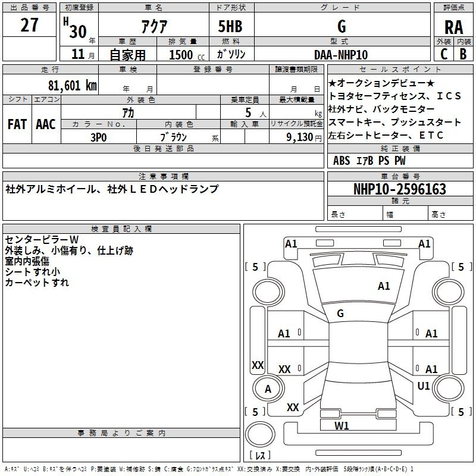
Task: Click the XX mark on the rear quarter panel
Action: pos(293,408)
